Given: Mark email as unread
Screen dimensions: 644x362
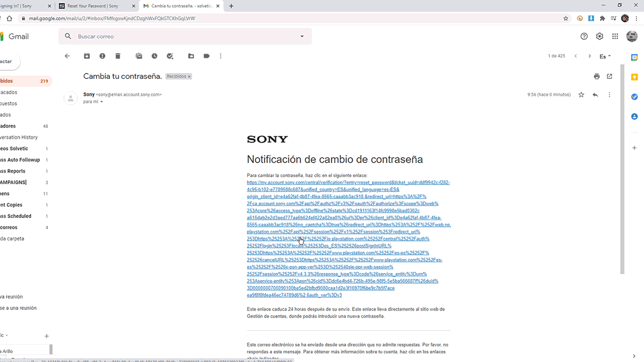Looking at the screenshot, I should tap(139, 56).
